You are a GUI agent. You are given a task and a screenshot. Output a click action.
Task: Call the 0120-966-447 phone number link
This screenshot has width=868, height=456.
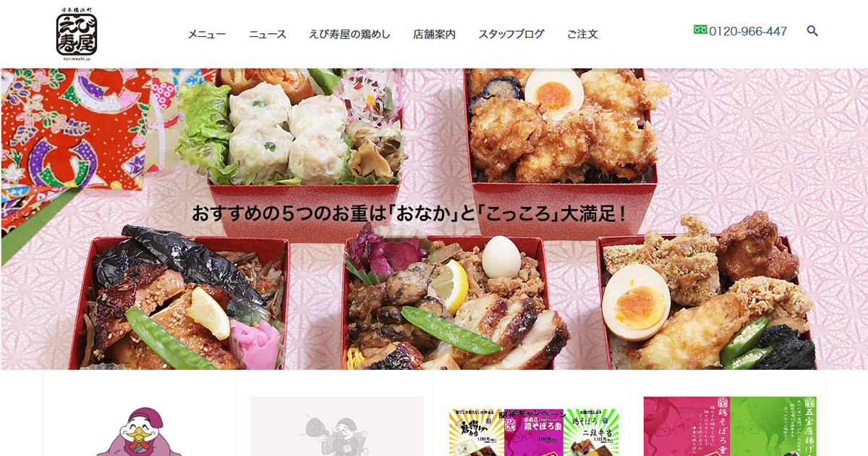(748, 31)
